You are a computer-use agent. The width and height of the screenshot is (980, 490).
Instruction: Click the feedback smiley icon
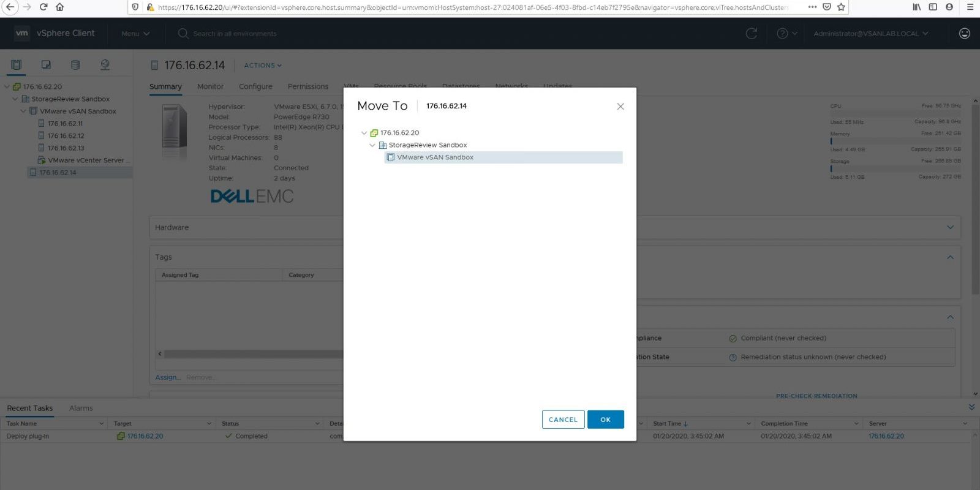(964, 34)
